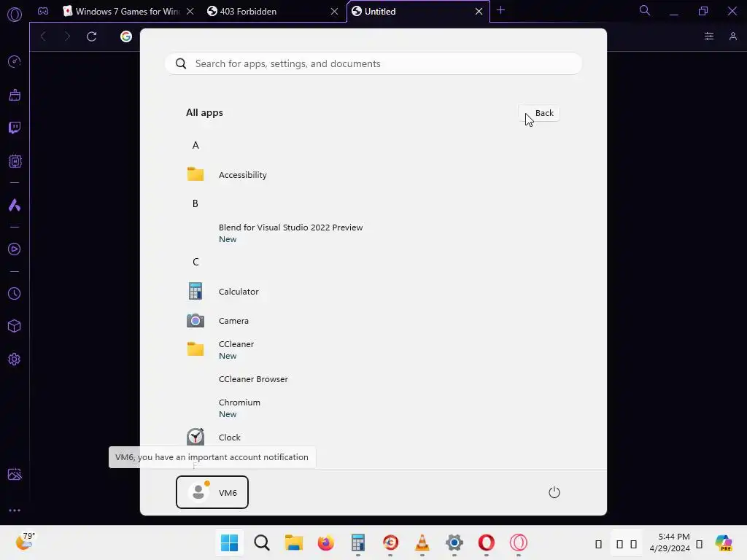Open GX Corner gamepad tab icon
The image size is (747, 560).
(43, 11)
